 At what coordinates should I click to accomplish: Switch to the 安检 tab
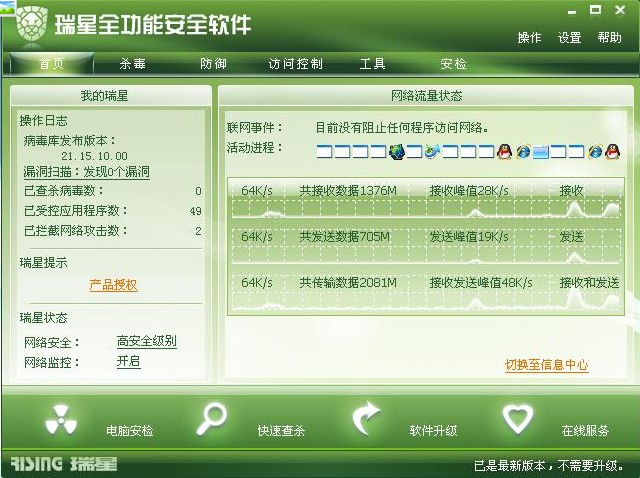pos(453,64)
